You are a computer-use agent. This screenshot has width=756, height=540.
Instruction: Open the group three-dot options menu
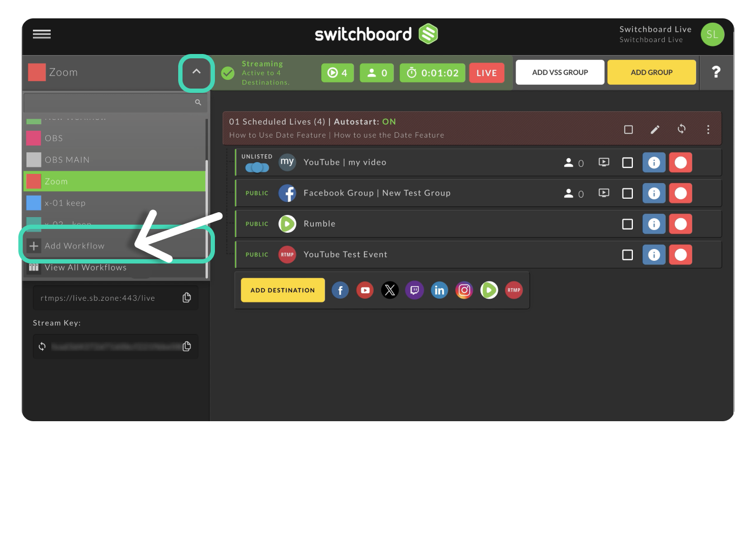pyautogui.click(x=708, y=130)
